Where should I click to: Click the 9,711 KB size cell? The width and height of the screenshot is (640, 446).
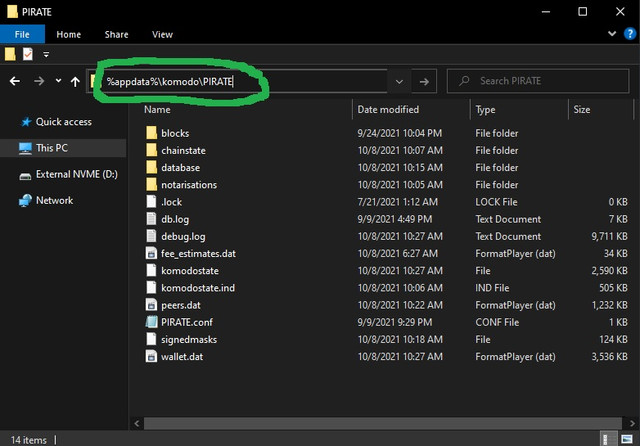pos(609,236)
